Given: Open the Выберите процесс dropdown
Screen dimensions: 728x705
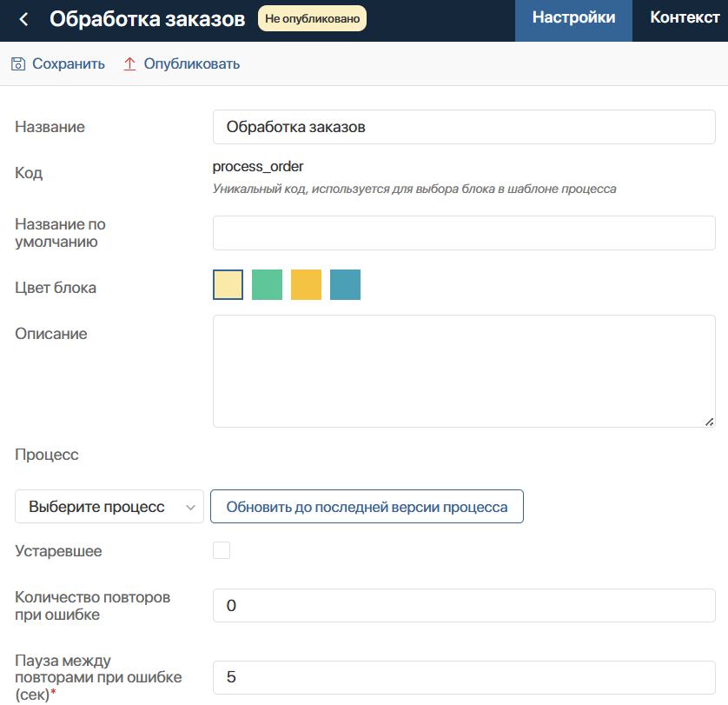Looking at the screenshot, I should (x=109, y=507).
